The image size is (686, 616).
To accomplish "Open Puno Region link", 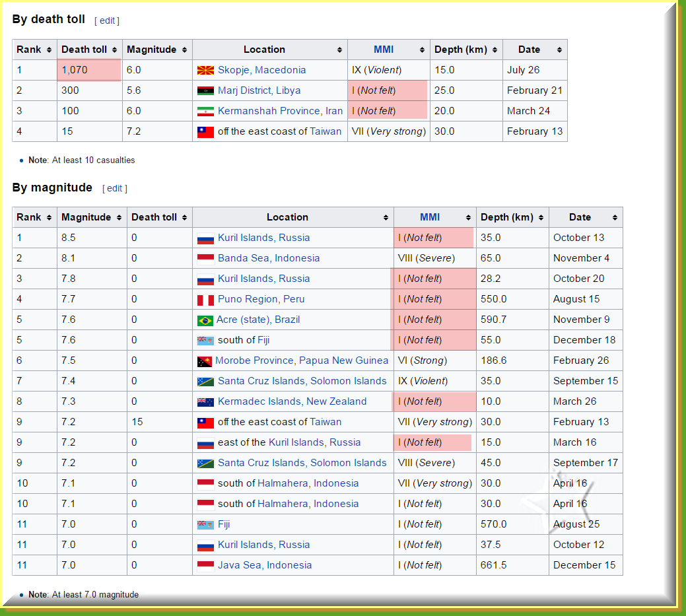I will click(x=248, y=299).
